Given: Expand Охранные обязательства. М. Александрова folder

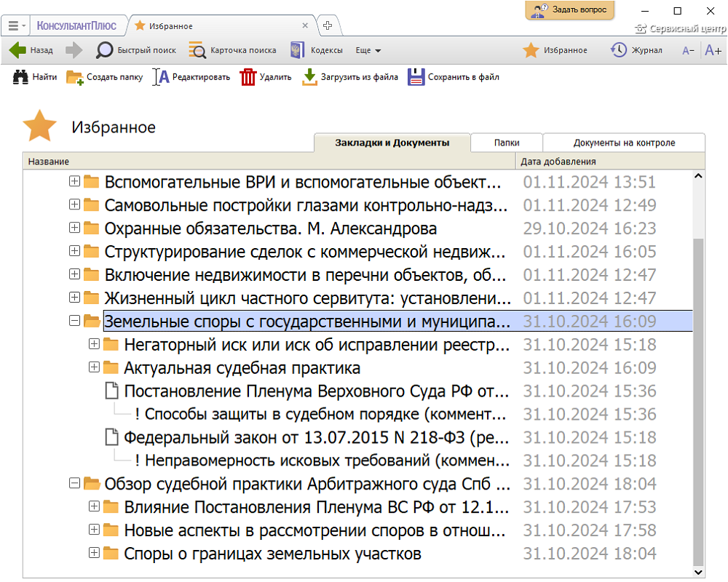Looking at the screenshot, I should (x=74, y=228).
